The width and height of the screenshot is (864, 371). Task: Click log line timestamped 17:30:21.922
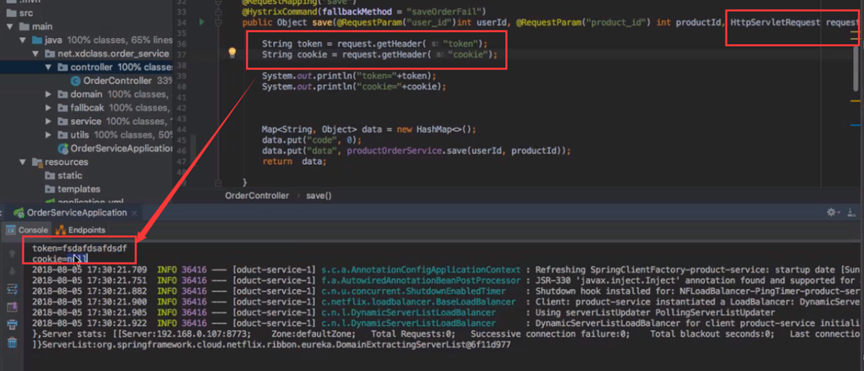(x=446, y=323)
